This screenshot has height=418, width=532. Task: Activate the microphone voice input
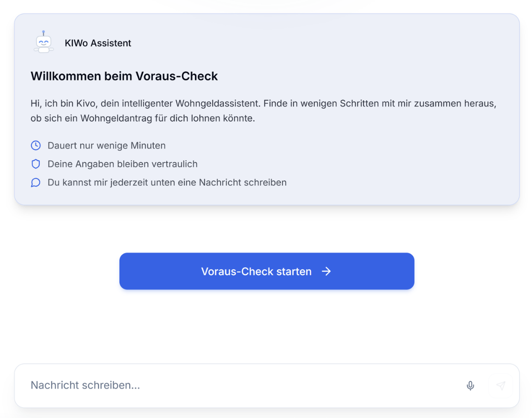pyautogui.click(x=470, y=386)
